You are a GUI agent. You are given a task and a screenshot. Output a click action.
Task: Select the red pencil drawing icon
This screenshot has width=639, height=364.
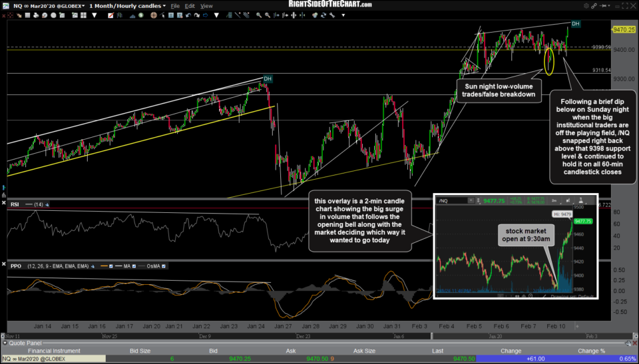click(111, 15)
